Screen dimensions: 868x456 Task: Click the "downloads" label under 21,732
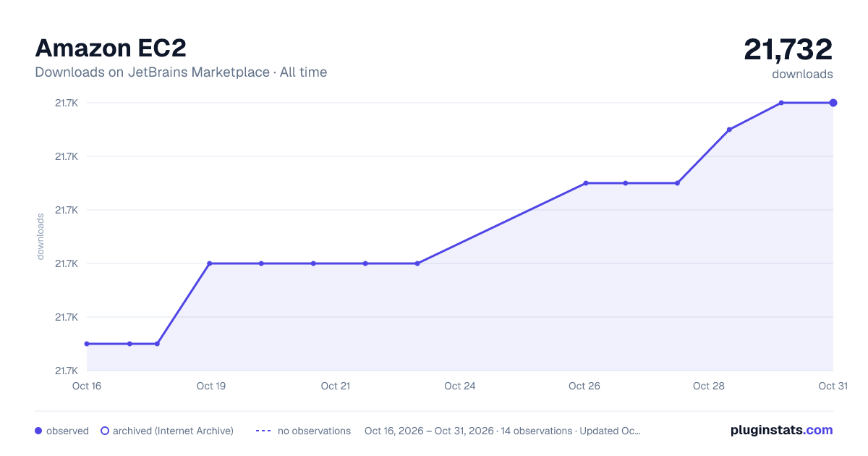(802, 74)
